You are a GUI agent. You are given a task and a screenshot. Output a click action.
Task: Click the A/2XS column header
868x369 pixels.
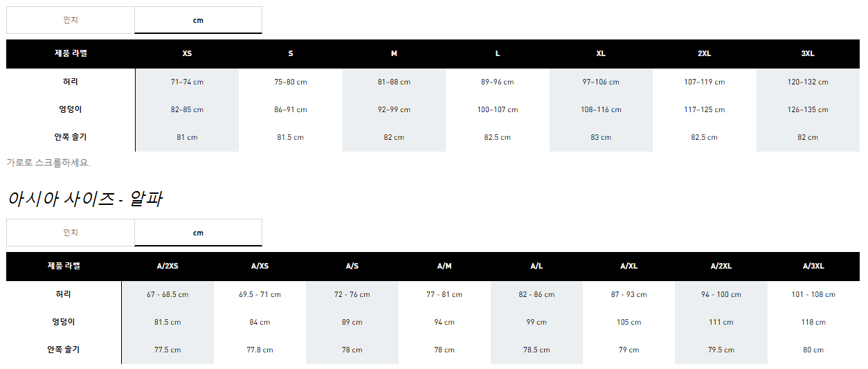coord(168,267)
